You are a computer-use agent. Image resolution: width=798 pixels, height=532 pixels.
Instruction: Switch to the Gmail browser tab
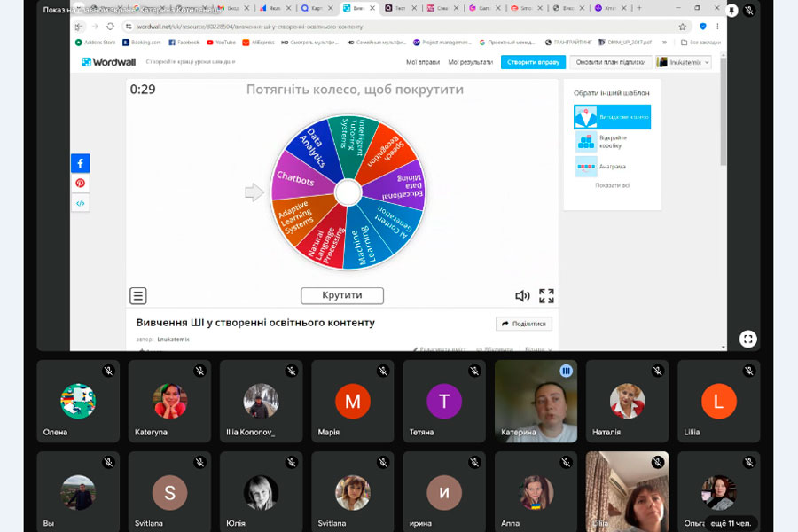tap(233, 8)
